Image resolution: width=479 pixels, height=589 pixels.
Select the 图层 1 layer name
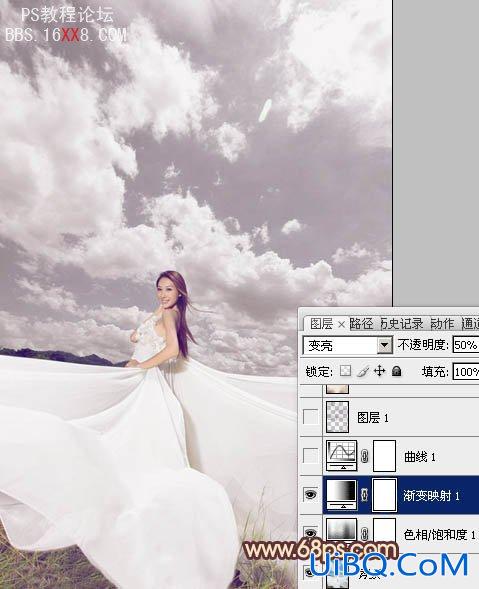(x=373, y=417)
